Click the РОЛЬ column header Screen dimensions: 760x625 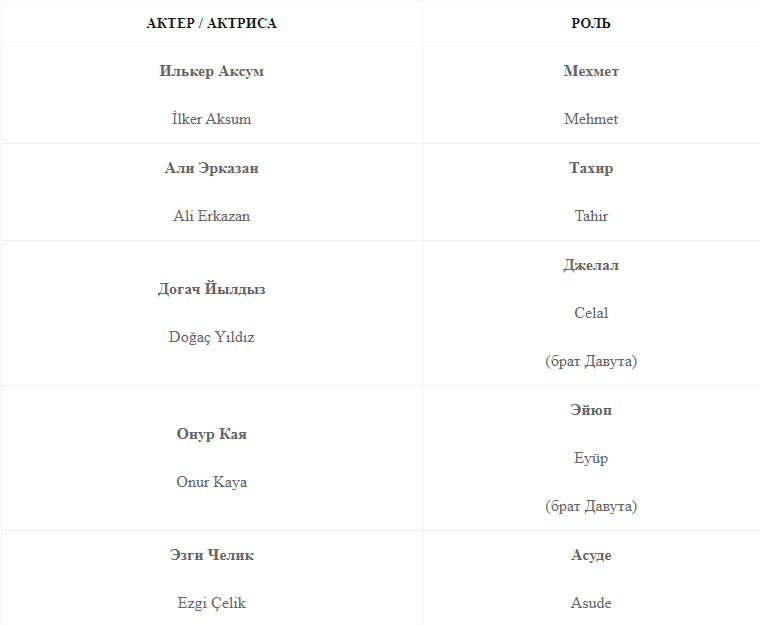[x=591, y=23]
